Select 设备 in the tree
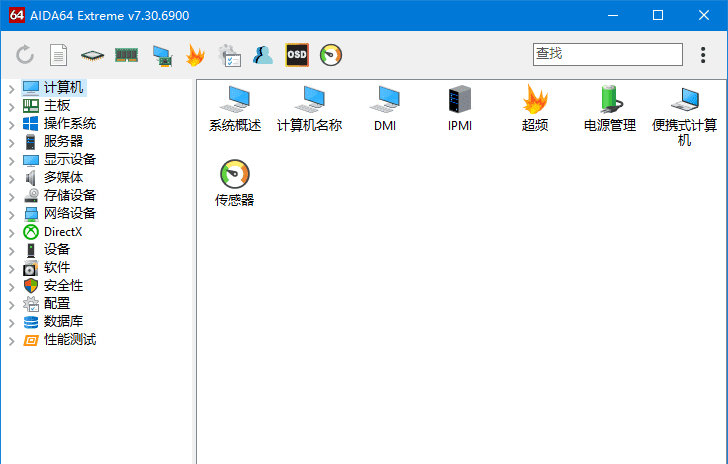 (x=57, y=249)
